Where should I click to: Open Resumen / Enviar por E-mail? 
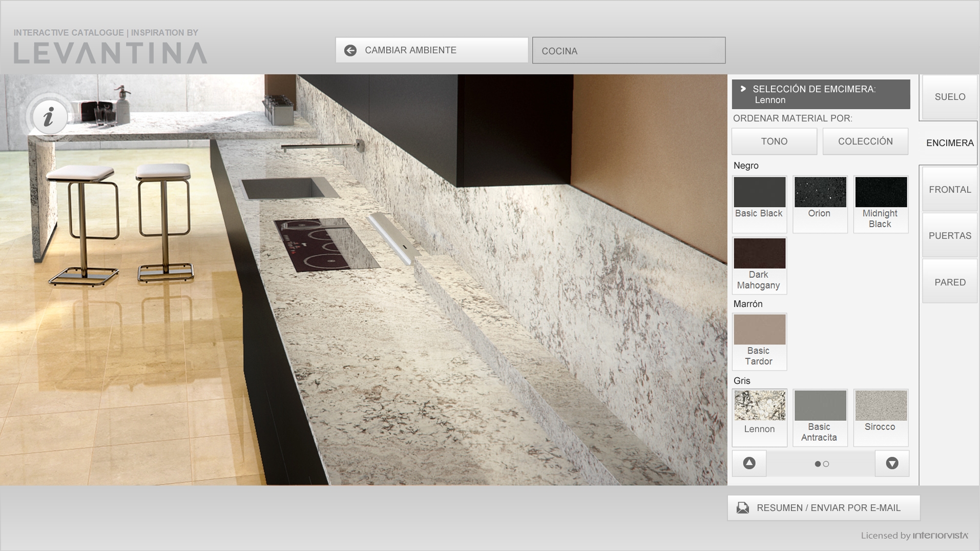pyautogui.click(x=824, y=508)
